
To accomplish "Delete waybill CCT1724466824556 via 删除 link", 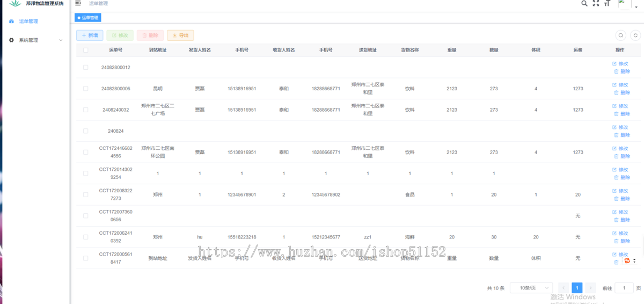I will 622,156.
